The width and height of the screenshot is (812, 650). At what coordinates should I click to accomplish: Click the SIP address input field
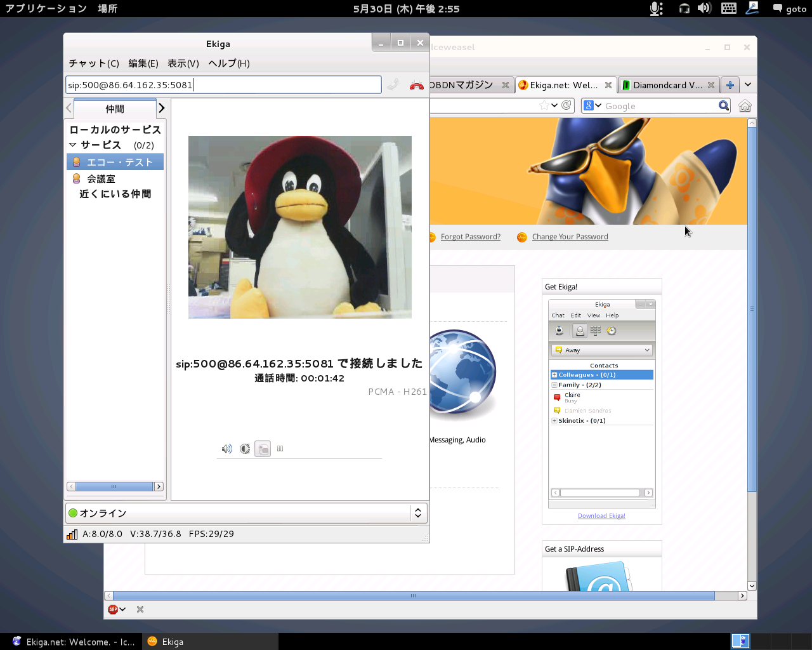222,84
